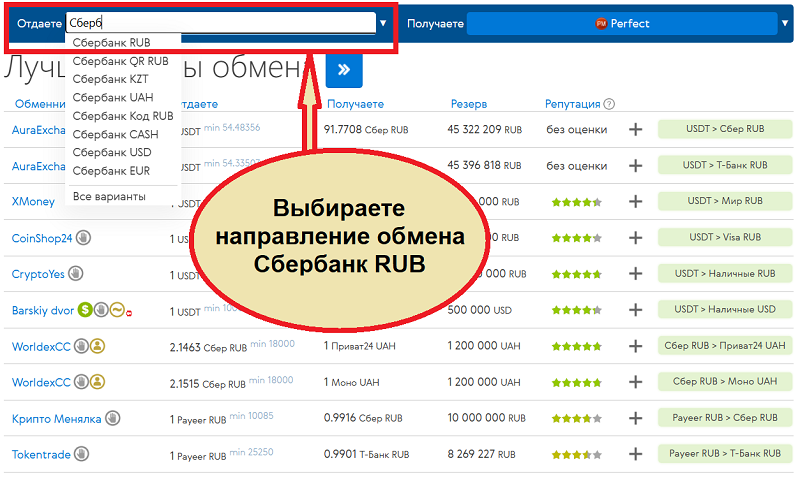Choose Сбербанк USD from suggestions

coord(112,153)
